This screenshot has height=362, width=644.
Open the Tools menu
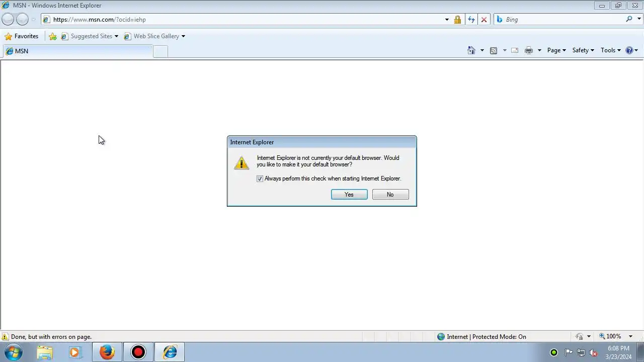pyautogui.click(x=611, y=50)
